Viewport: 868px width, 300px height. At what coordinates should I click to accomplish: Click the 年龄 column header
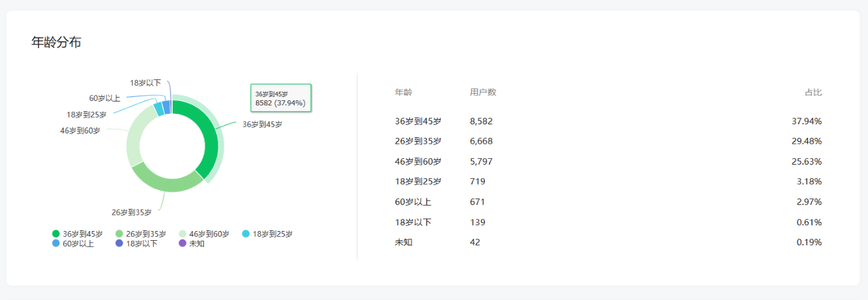pos(403,92)
